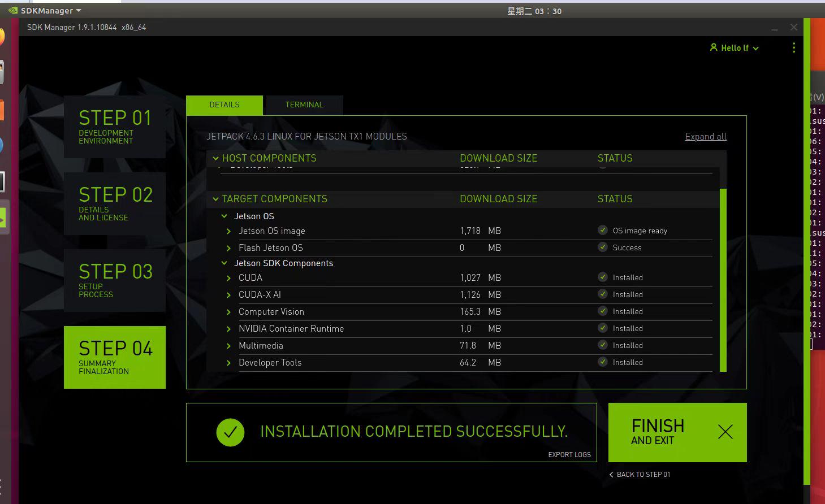Click the Installation Completed Successfully message

pos(414,432)
